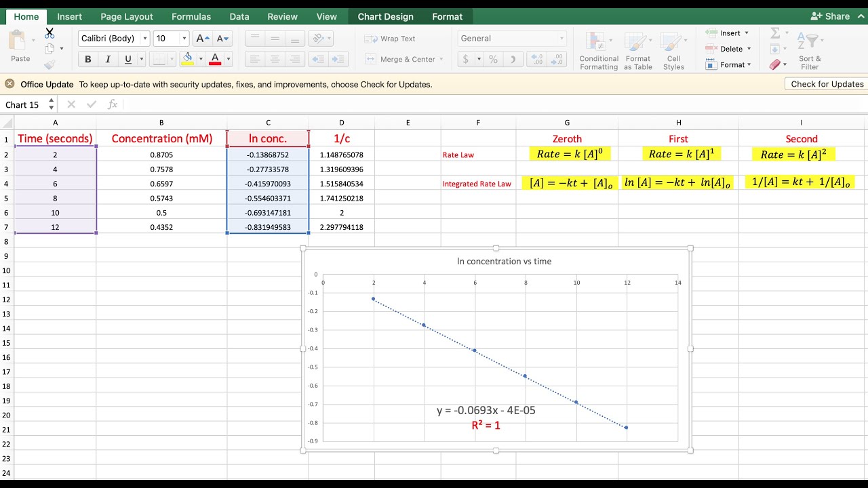868x488 pixels.
Task: Toggle bottom vertical alignment
Action: [x=295, y=39]
